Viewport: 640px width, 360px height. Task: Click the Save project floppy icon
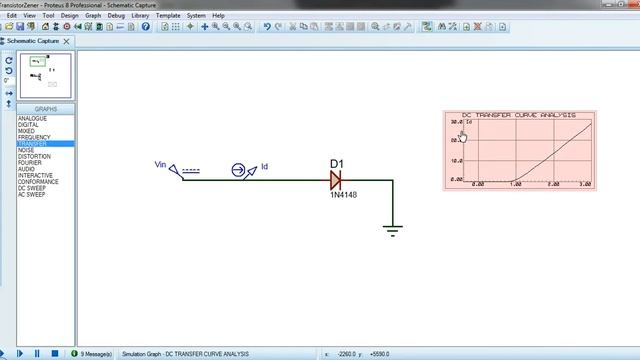(20, 27)
